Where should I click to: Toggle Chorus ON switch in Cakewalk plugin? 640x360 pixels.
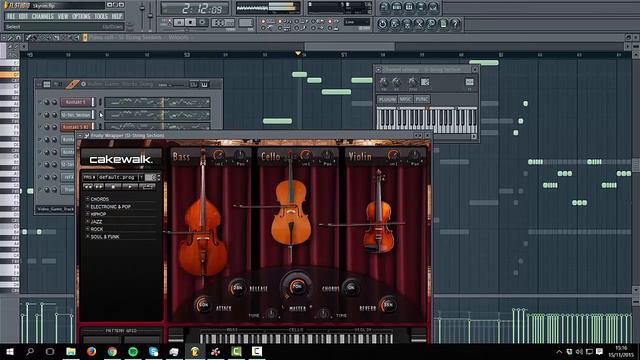351,288
